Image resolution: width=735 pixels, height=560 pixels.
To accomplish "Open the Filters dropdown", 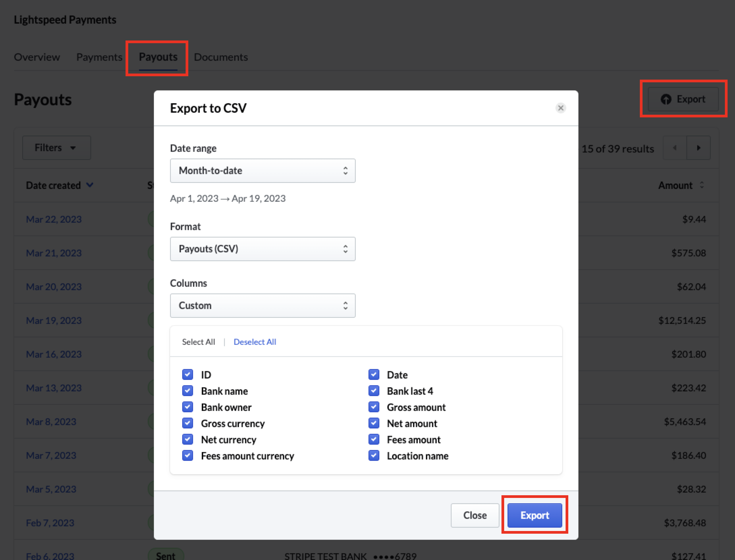I will pyautogui.click(x=56, y=148).
